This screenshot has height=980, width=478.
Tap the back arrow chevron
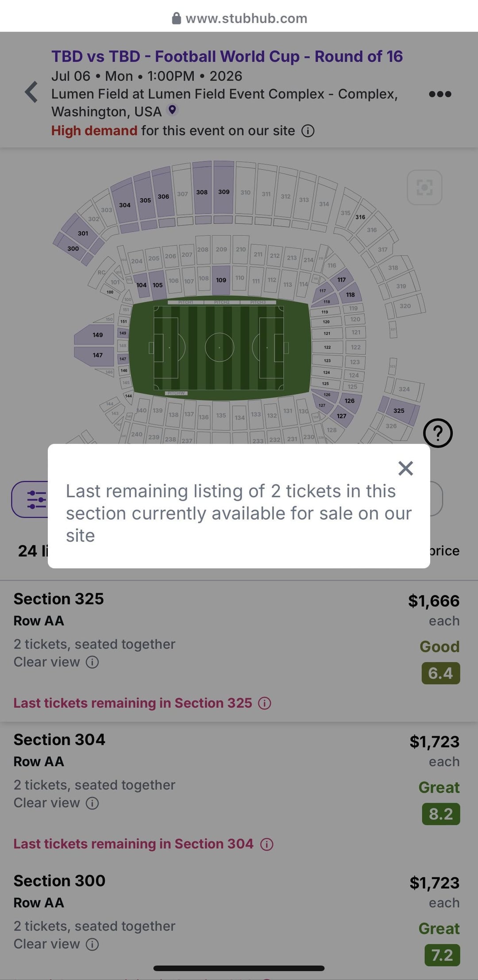(31, 93)
